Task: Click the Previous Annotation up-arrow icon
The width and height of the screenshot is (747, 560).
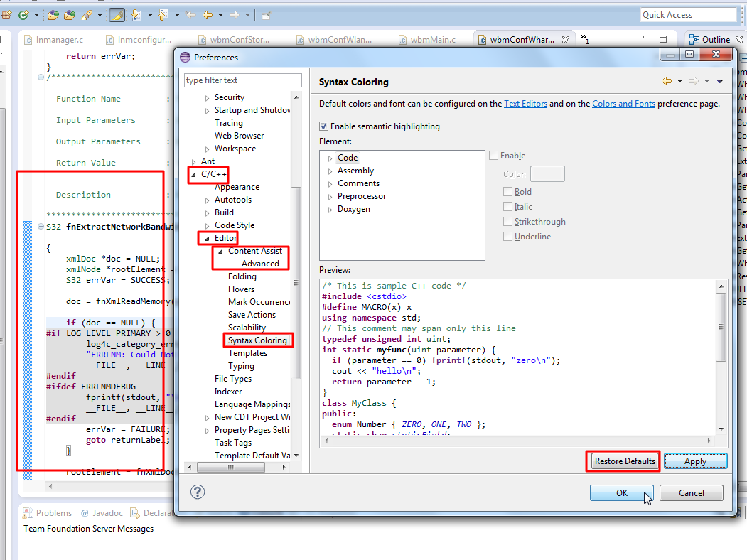Action: (163, 15)
